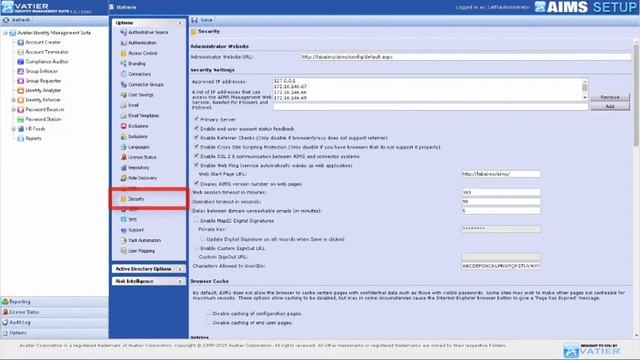Screen dimensions: 640x360
Task: Click the Add IP address button
Action: pyautogui.click(x=609, y=107)
